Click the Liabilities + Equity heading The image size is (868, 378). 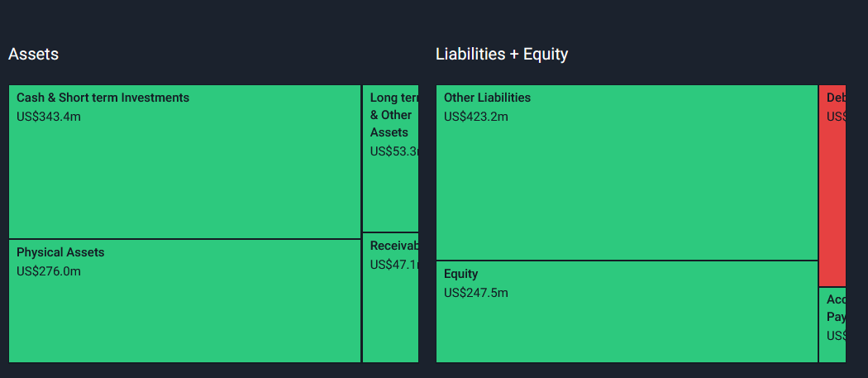pos(502,54)
